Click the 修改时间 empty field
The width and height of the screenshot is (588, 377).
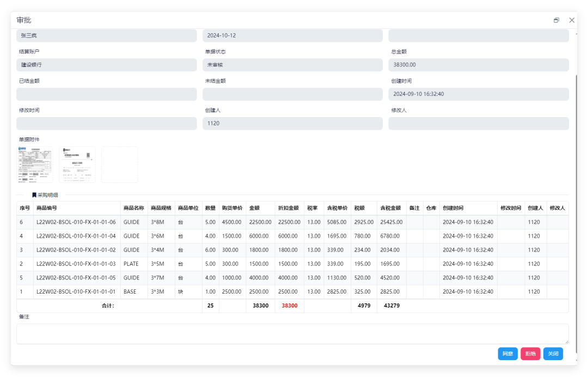pyautogui.click(x=107, y=124)
